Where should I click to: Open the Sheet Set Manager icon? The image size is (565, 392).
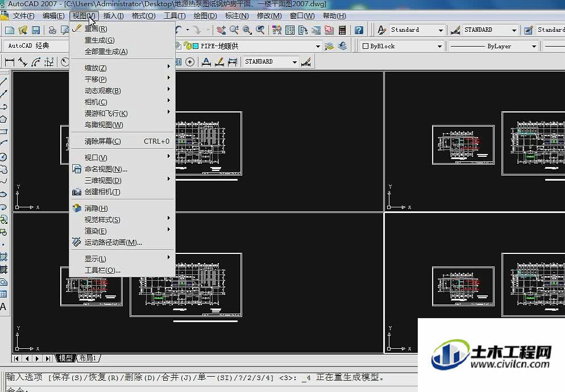(315, 30)
